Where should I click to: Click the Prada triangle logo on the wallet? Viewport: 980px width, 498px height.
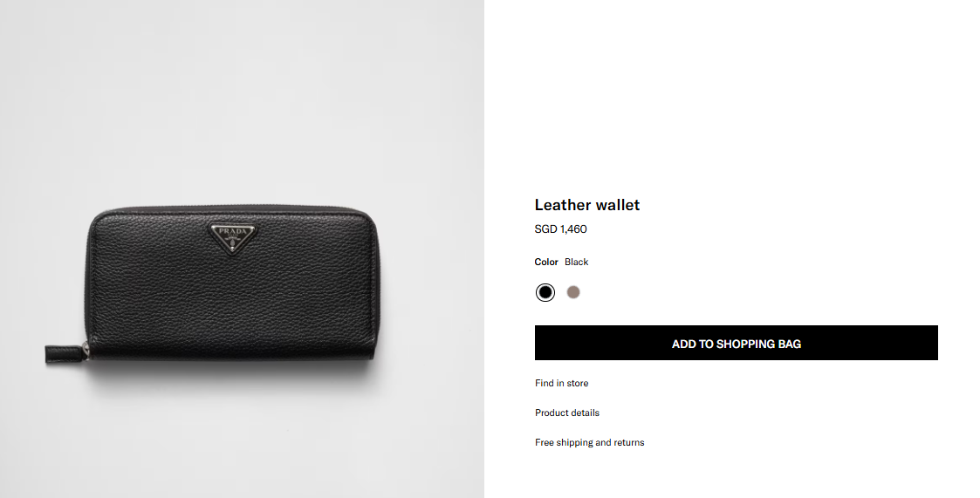(x=232, y=237)
